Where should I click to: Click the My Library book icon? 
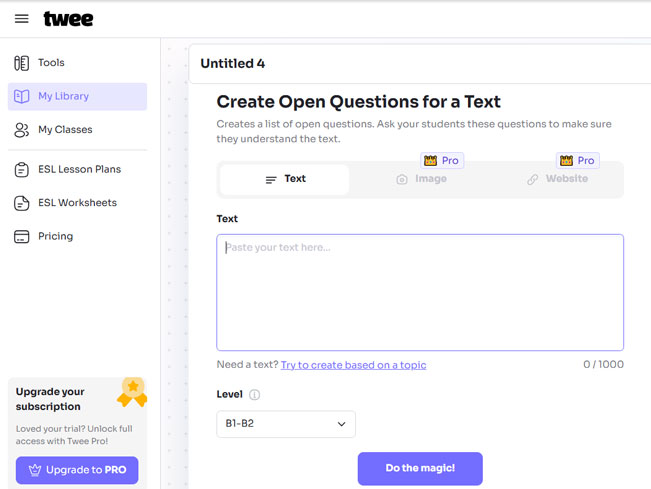(22, 96)
